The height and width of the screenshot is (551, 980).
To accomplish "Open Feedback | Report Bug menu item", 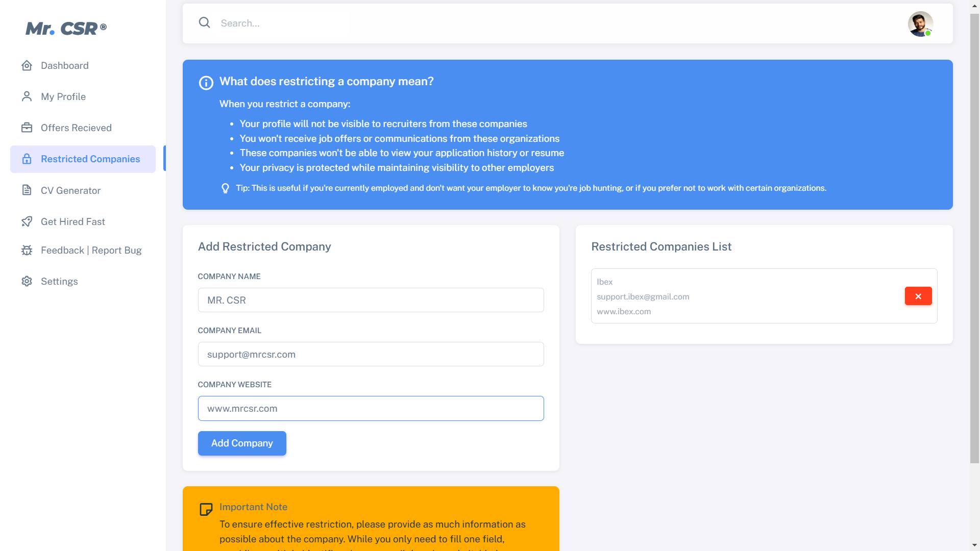I will [91, 251].
